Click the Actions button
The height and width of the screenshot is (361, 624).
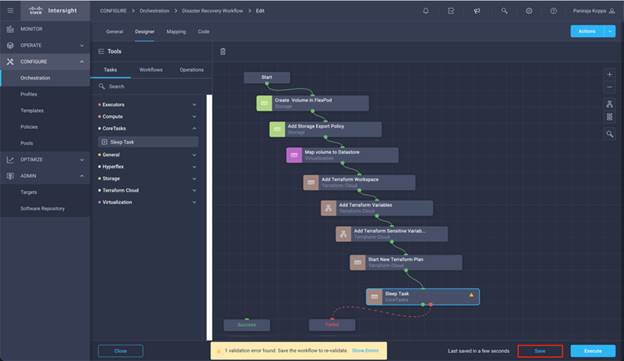tap(587, 31)
